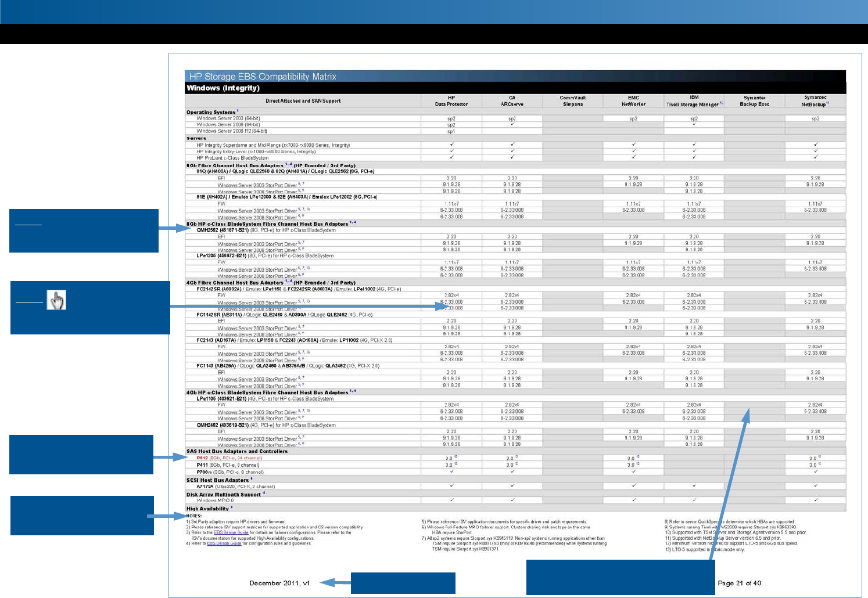
Task: Select the "LPe1205 (456972-B21)" adapter row
Action: tap(265, 255)
